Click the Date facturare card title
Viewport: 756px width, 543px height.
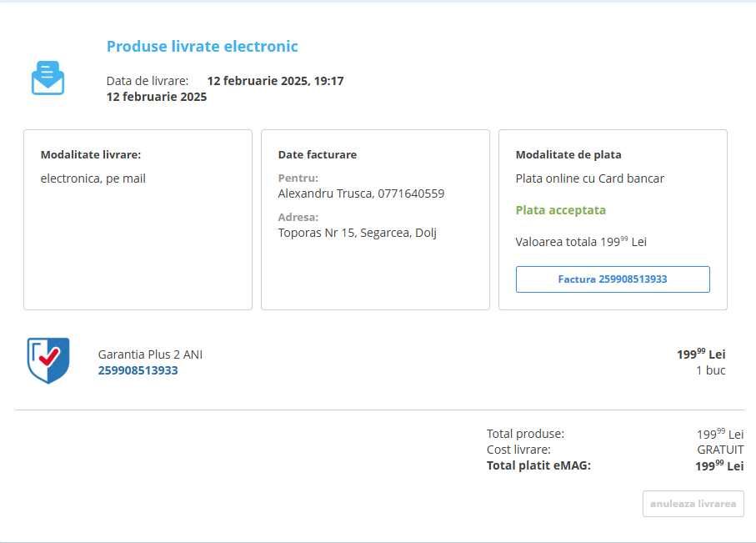[317, 154]
